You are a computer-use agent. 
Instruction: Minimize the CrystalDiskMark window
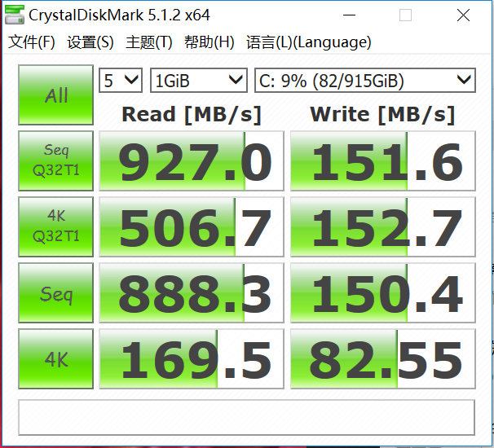coord(350,15)
